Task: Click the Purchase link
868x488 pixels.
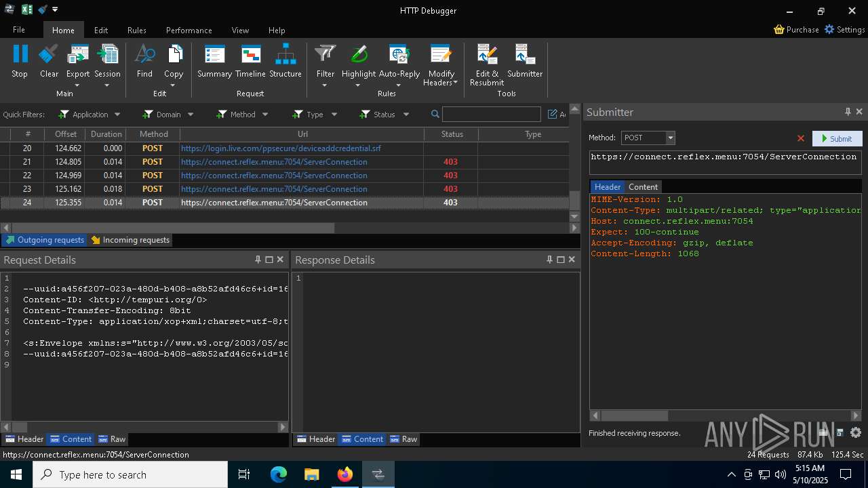Action: [796, 30]
